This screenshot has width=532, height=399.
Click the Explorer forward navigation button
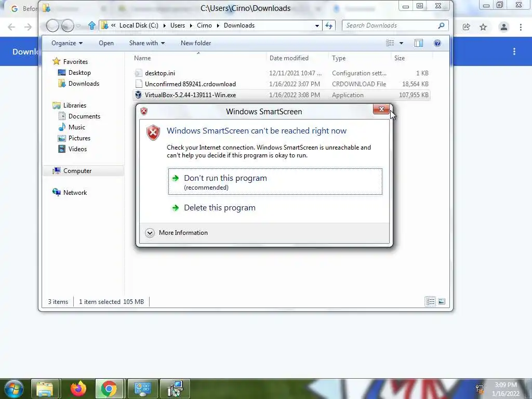coord(68,25)
